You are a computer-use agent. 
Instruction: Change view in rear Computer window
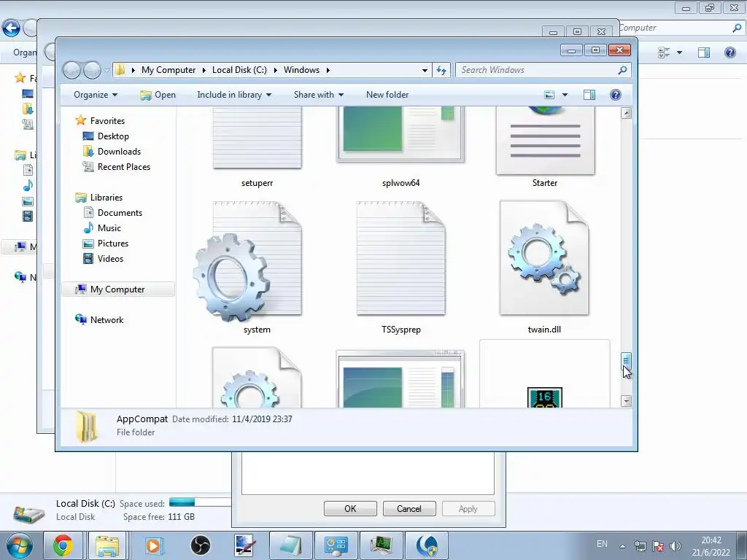[664, 52]
